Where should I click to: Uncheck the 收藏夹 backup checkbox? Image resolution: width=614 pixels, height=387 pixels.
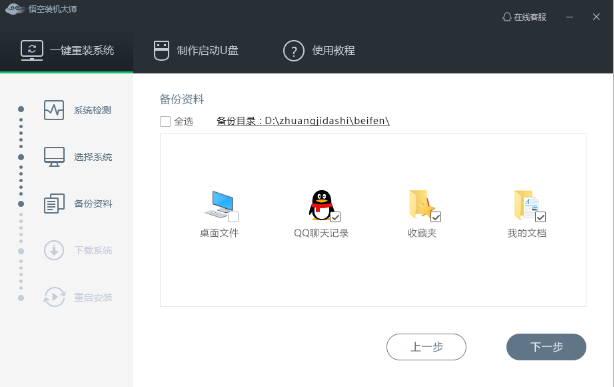(x=436, y=217)
